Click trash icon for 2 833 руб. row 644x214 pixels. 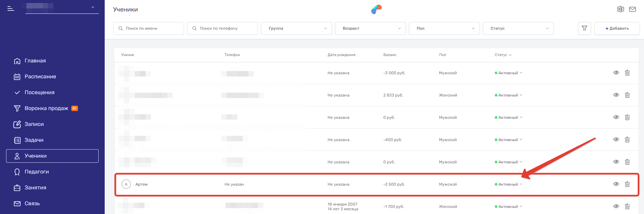tap(627, 95)
